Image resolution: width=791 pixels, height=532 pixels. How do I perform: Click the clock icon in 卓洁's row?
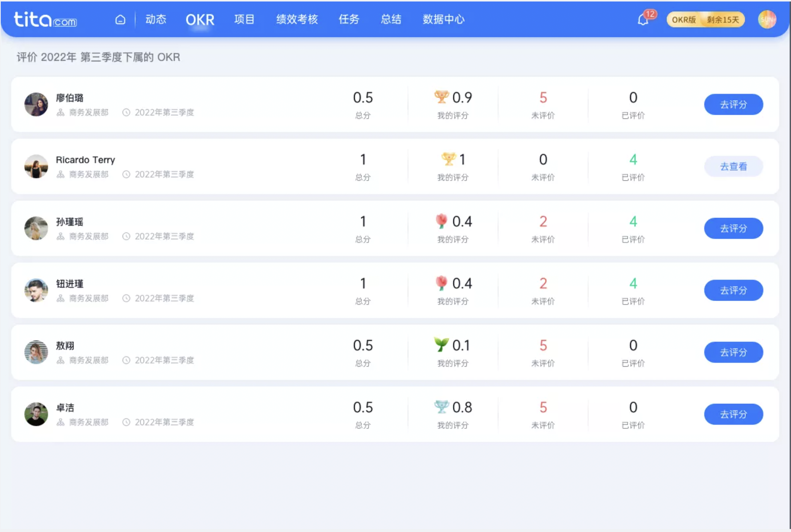126,422
